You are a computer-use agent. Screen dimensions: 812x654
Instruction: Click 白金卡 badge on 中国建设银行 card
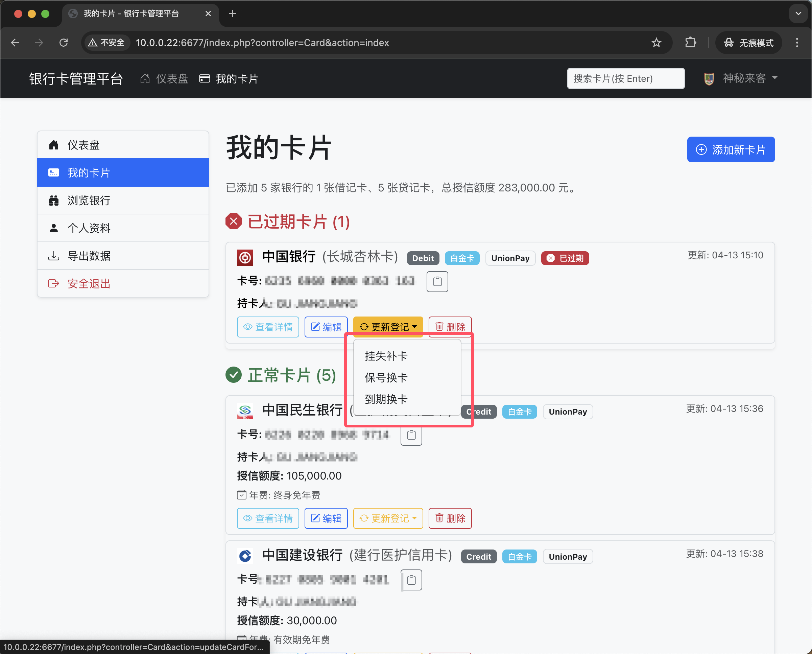pyautogui.click(x=519, y=556)
